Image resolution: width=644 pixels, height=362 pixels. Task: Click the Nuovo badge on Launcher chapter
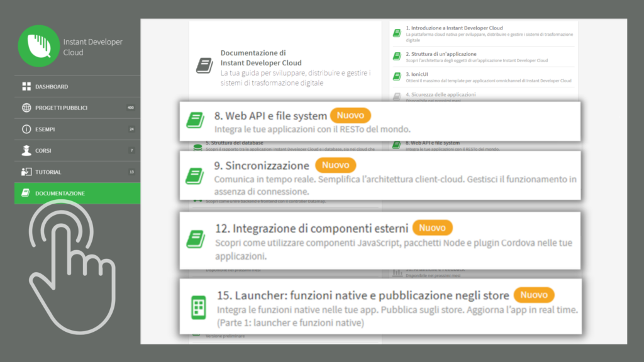click(534, 295)
